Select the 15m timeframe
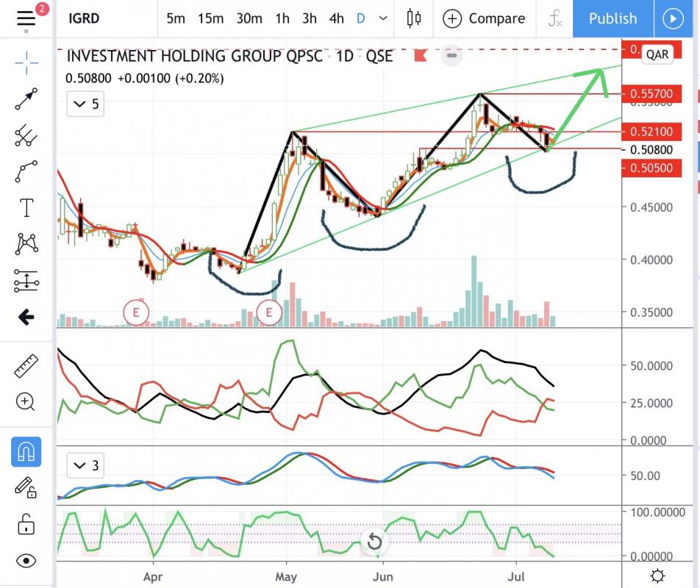Screen dimensions: 700x588 pos(210,18)
